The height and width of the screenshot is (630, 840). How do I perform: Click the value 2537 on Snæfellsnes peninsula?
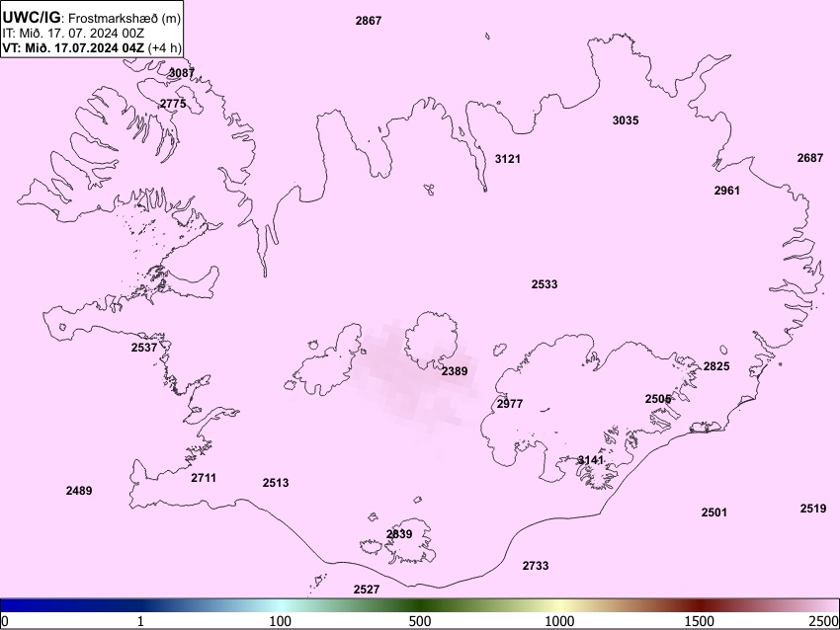144,348
